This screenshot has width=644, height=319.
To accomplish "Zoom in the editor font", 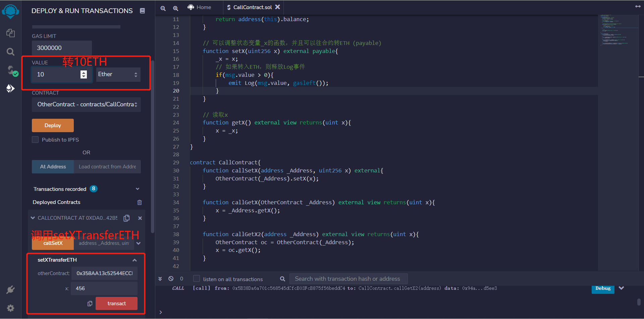I will 175,8.
